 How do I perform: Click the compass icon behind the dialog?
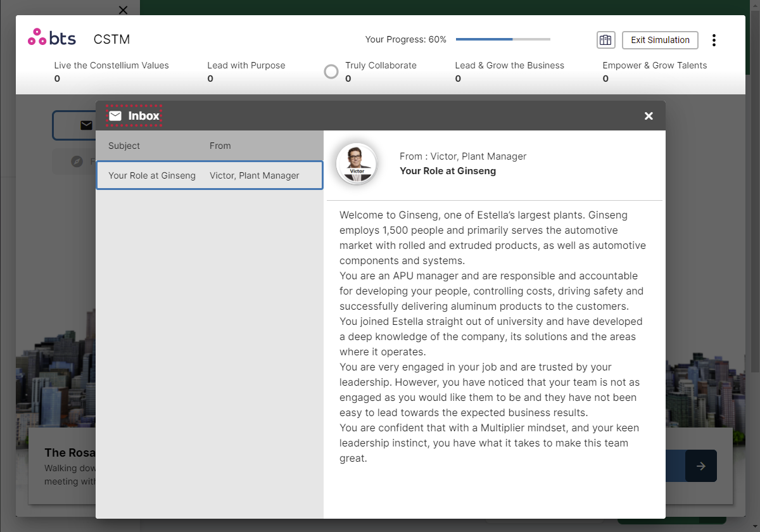click(77, 161)
